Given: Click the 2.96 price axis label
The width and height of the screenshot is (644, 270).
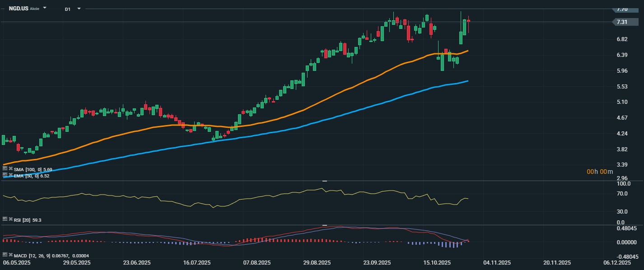Looking at the screenshot, I should pos(622,178).
